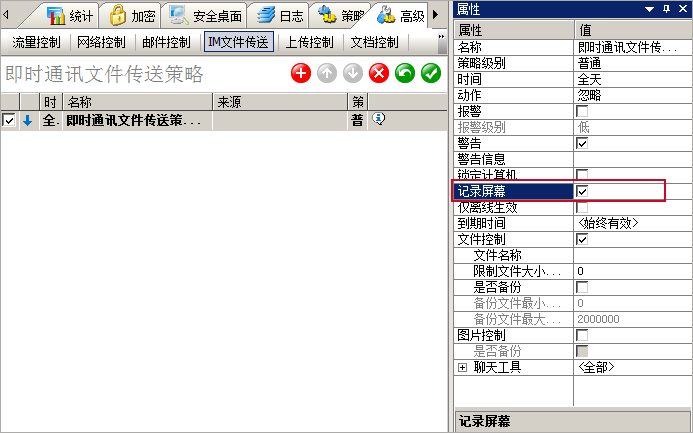Click the red plus add policy icon
693x433 pixels.
click(301, 73)
